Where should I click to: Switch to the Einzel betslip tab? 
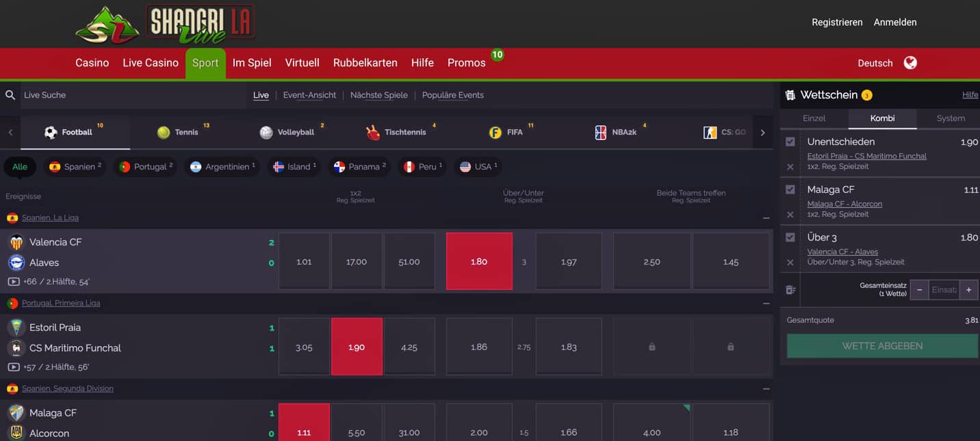pos(814,118)
